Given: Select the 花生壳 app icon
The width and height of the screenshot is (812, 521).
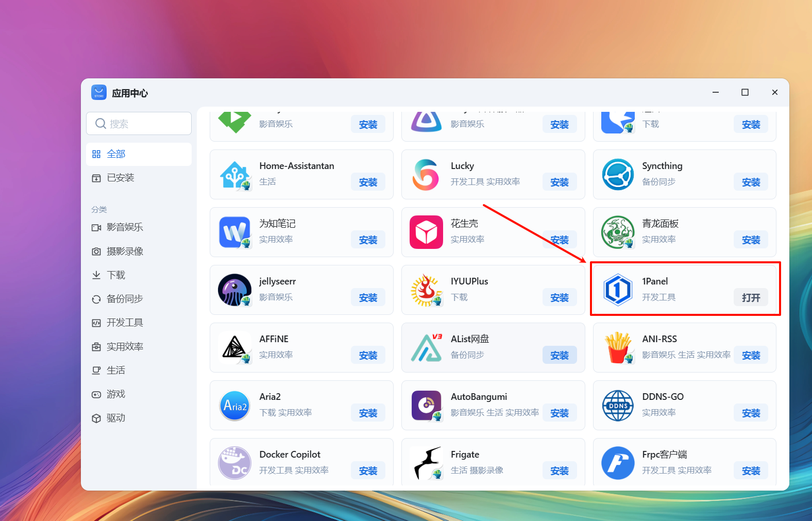Looking at the screenshot, I should click(x=426, y=232).
